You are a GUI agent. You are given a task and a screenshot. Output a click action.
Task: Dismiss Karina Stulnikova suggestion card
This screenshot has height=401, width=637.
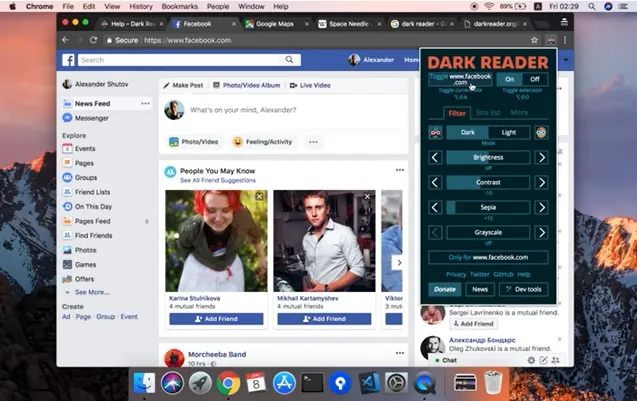tap(259, 197)
